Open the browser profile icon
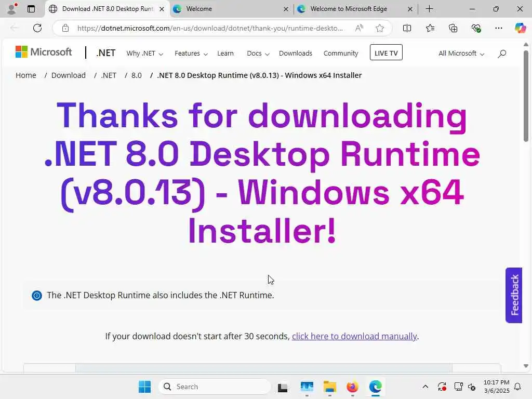Image resolution: width=532 pixels, height=399 pixels. point(12,9)
